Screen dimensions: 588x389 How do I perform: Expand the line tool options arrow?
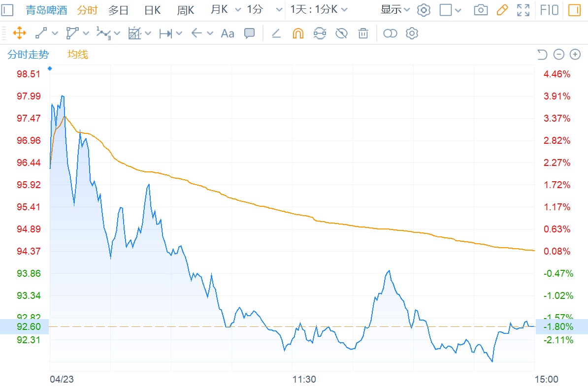(55, 33)
